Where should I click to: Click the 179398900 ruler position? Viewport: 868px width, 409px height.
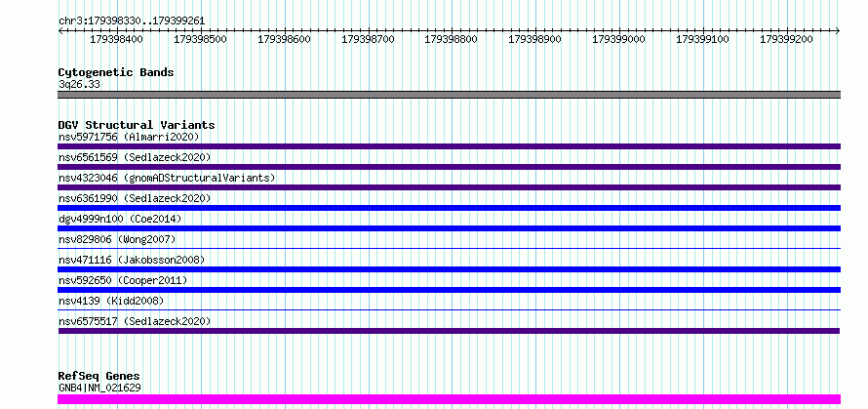(534, 40)
